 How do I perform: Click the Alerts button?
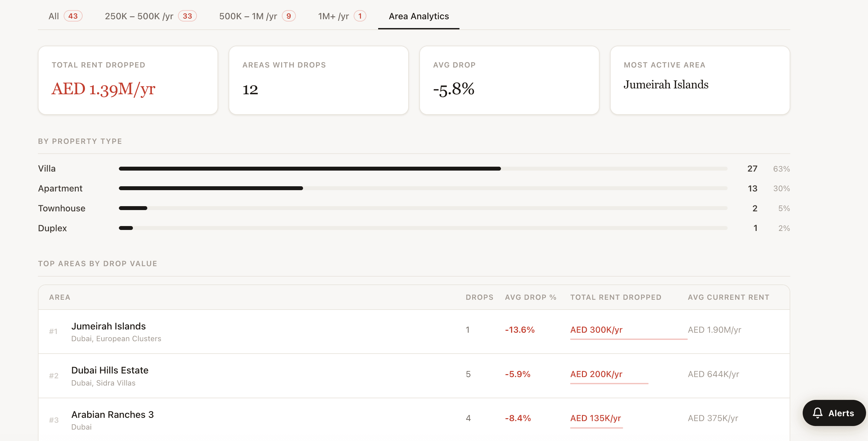coord(834,413)
